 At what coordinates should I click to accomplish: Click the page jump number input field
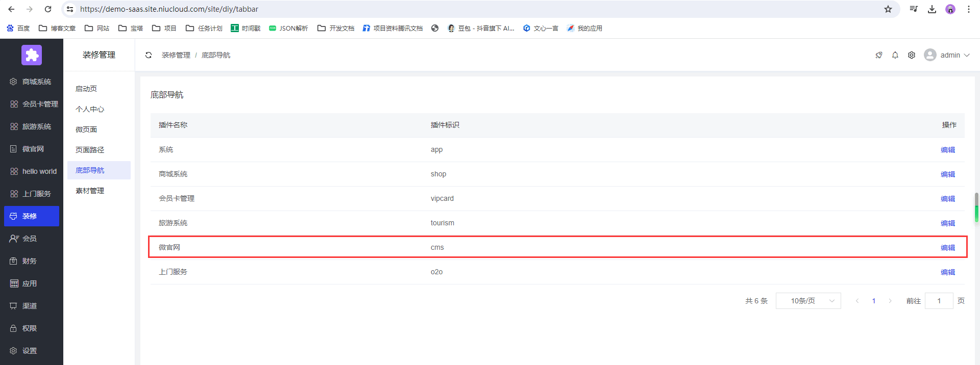pos(939,301)
